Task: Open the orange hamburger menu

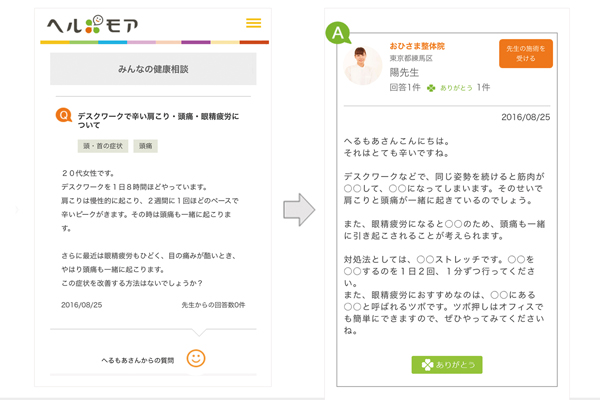Action: (253, 23)
